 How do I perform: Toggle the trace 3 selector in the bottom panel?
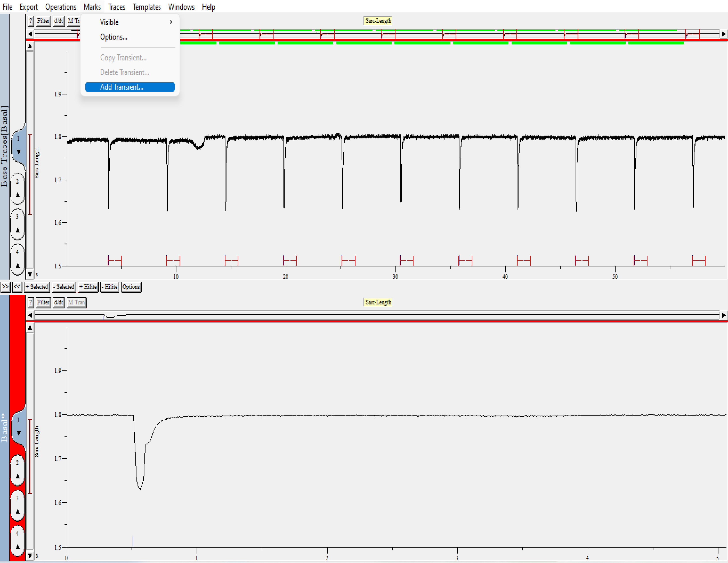[x=18, y=505]
